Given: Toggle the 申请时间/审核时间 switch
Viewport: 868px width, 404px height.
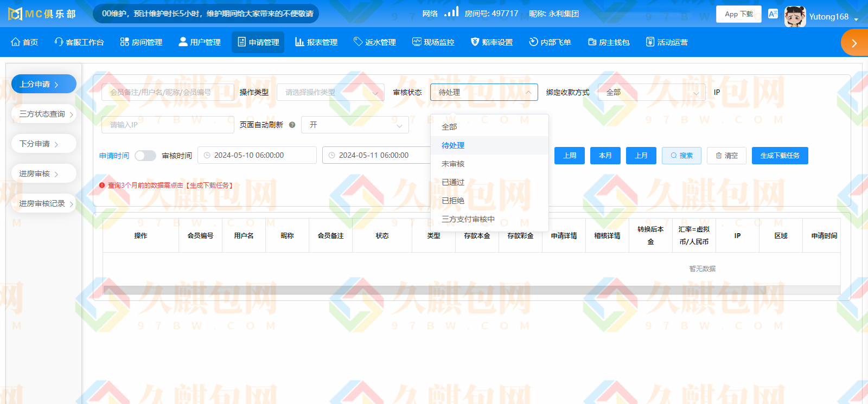Looking at the screenshot, I should click(x=145, y=156).
